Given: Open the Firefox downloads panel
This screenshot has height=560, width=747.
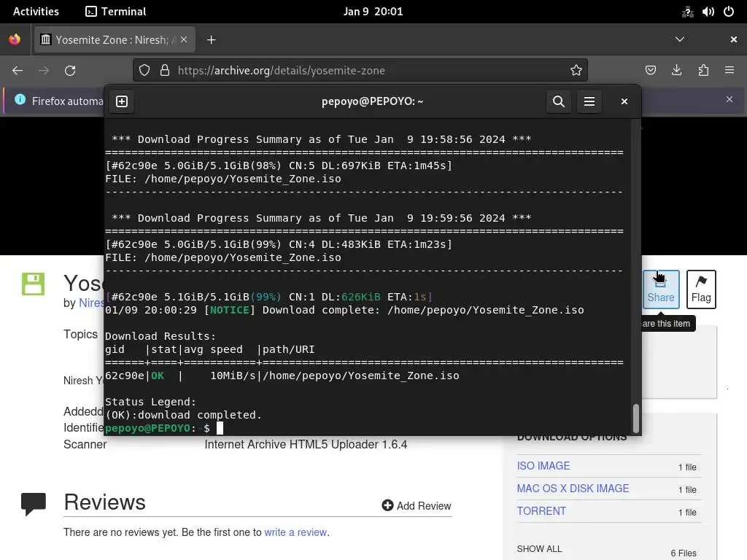Looking at the screenshot, I should coord(676,71).
